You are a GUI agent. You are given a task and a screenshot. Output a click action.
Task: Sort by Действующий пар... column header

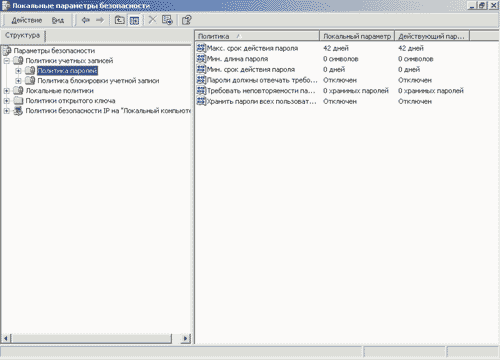[432, 36]
